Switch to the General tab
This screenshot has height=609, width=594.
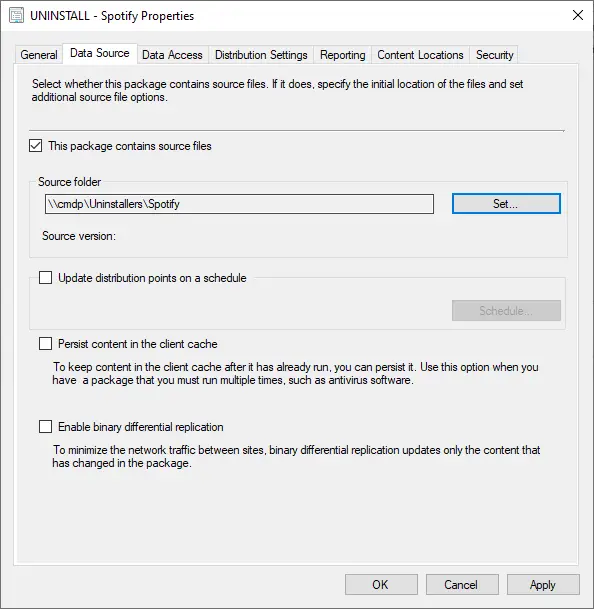39,55
